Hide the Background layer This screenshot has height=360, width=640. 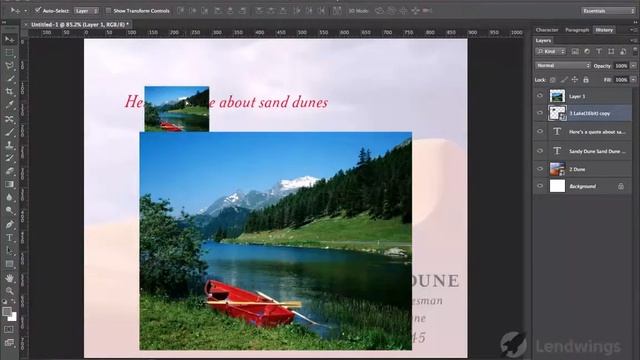[540, 186]
